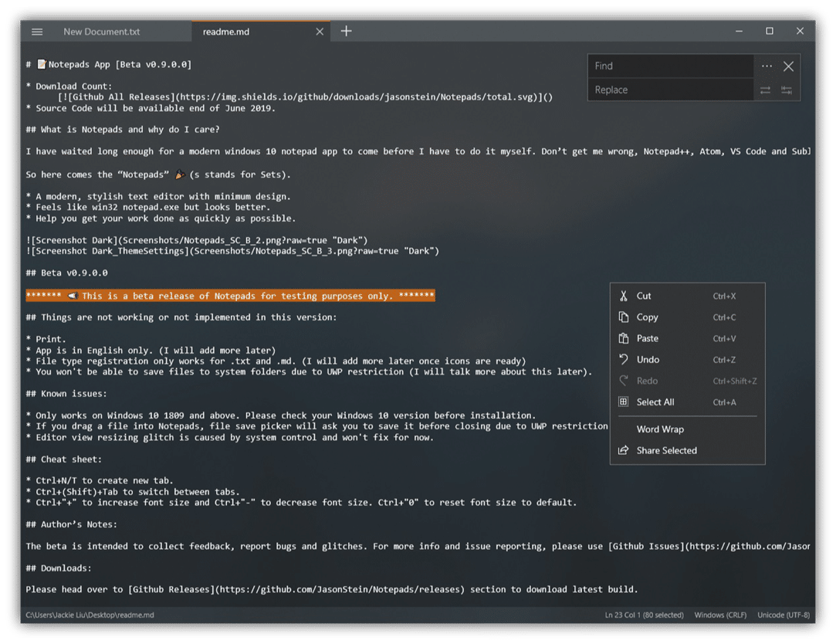Expand the find options ellipsis
The height and width of the screenshot is (644, 836).
(x=767, y=66)
